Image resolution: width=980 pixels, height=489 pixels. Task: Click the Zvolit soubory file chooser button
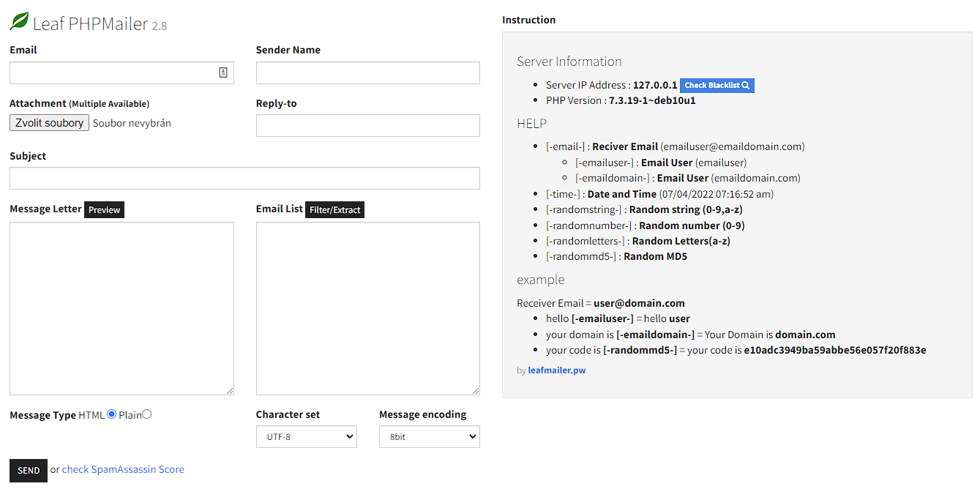[x=49, y=123]
